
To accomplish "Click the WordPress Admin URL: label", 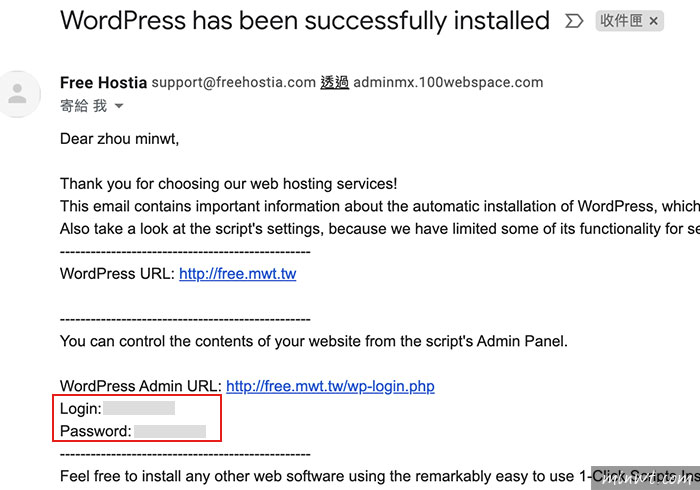I will coord(141,386).
